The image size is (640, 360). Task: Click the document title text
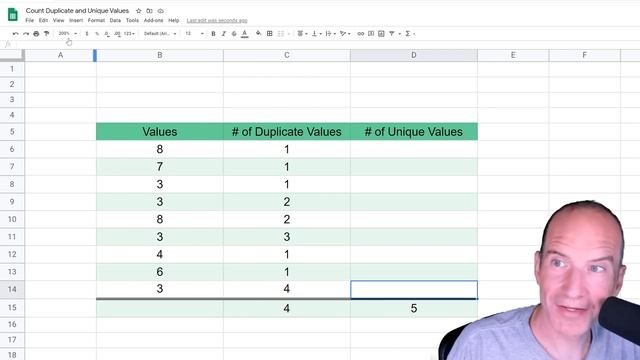[x=77, y=11]
